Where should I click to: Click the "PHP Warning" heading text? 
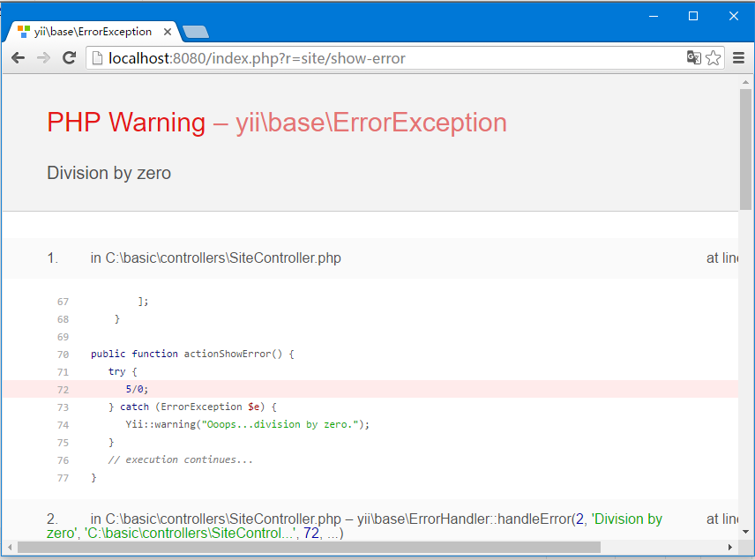tap(126, 123)
